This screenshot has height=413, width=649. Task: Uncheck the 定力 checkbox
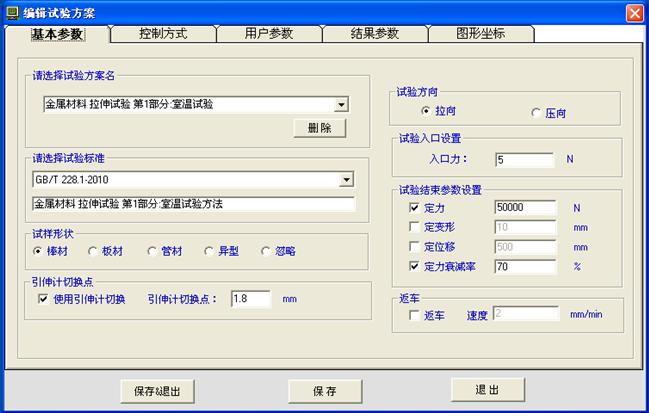pyautogui.click(x=415, y=208)
